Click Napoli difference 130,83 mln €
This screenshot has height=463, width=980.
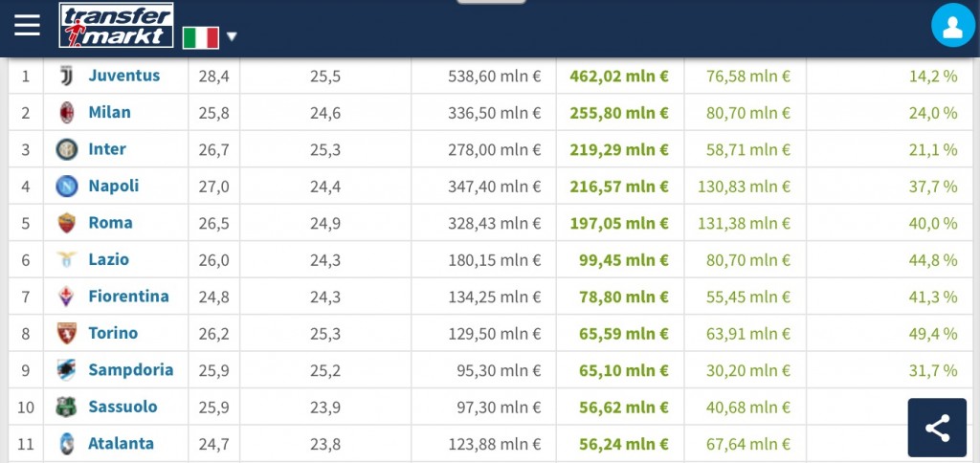click(745, 187)
